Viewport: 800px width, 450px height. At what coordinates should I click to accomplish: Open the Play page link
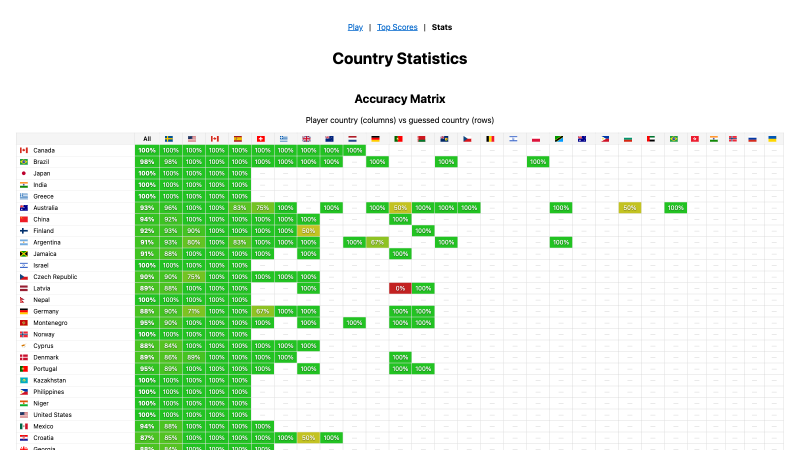[355, 27]
